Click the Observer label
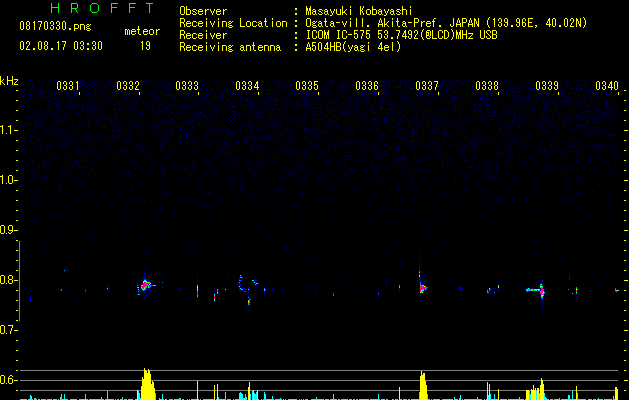Screen dimensions: 629x400 203,11
